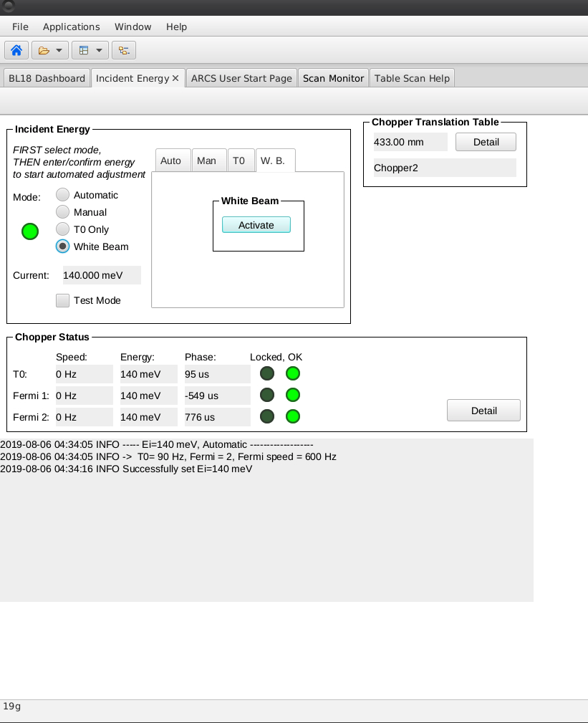Click the open folder toolbar icon
The height and width of the screenshot is (723, 588).
click(x=44, y=50)
